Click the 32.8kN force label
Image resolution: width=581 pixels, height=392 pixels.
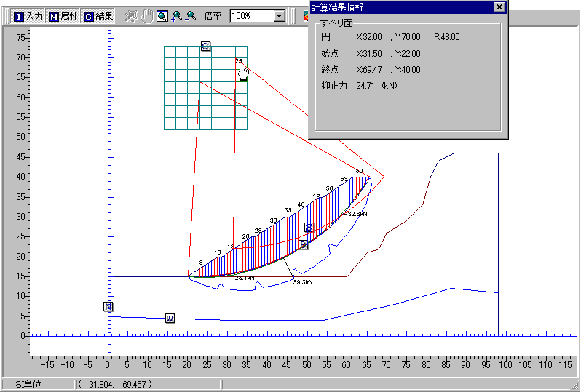357,215
